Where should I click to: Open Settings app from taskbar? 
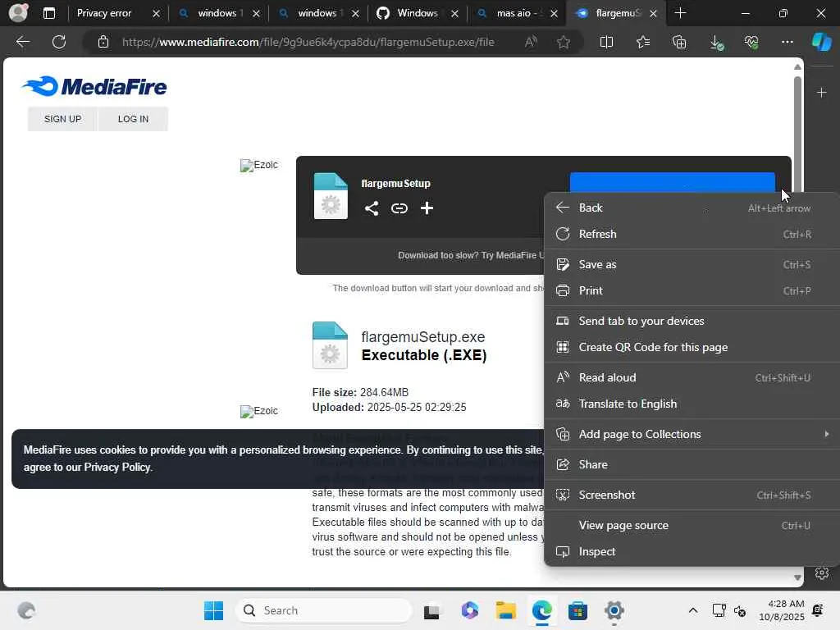click(614, 610)
